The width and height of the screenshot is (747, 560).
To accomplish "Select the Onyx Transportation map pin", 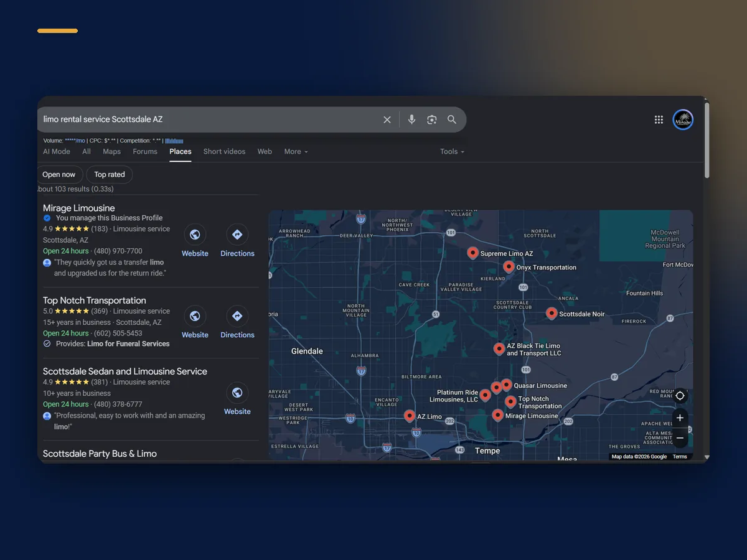I will 509,266.
